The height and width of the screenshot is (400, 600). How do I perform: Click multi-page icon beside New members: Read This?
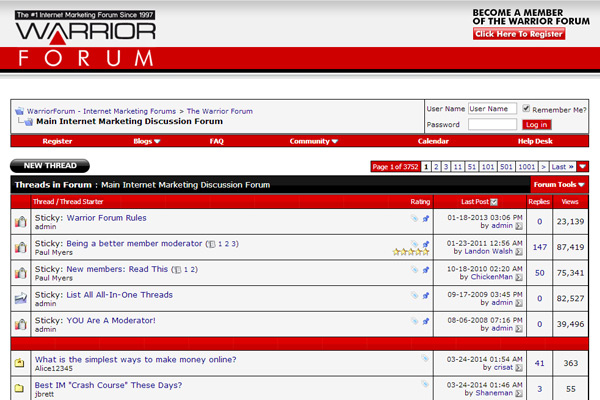click(176, 270)
